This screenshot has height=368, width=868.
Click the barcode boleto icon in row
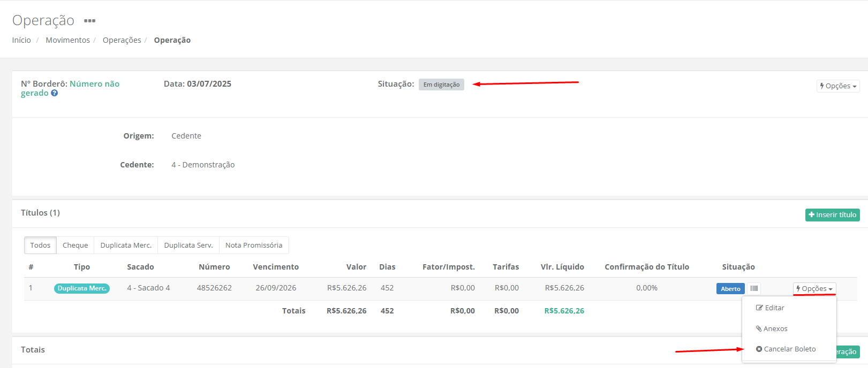point(754,288)
